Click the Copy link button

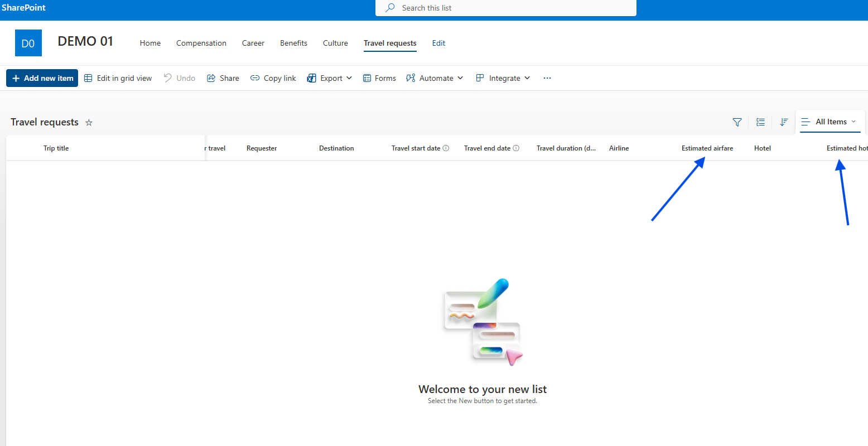point(273,78)
